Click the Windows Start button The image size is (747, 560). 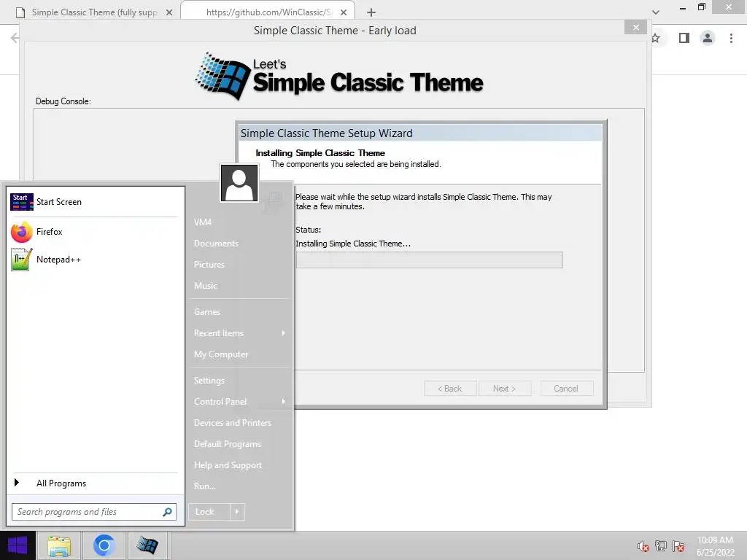18,545
